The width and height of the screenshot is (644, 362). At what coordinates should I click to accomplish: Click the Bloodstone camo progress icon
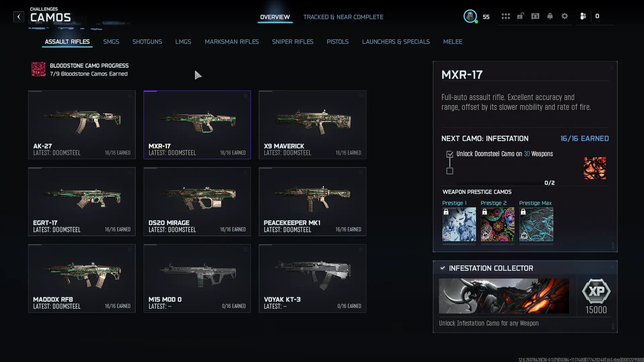click(x=39, y=69)
